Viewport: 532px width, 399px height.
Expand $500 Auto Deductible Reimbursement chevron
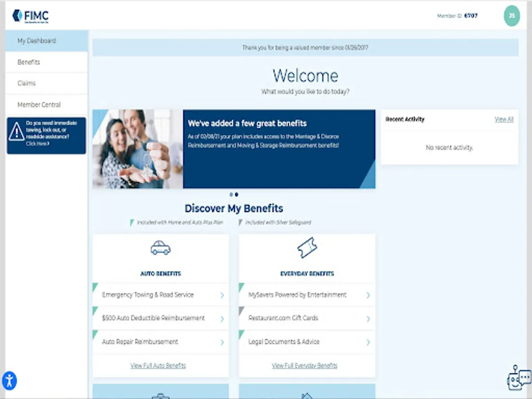[222, 319]
